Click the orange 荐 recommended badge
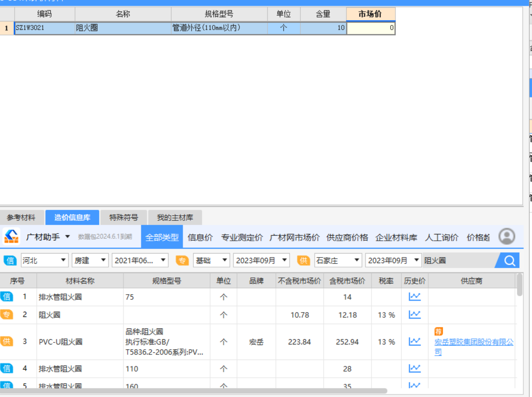The width and height of the screenshot is (532, 397). click(439, 332)
